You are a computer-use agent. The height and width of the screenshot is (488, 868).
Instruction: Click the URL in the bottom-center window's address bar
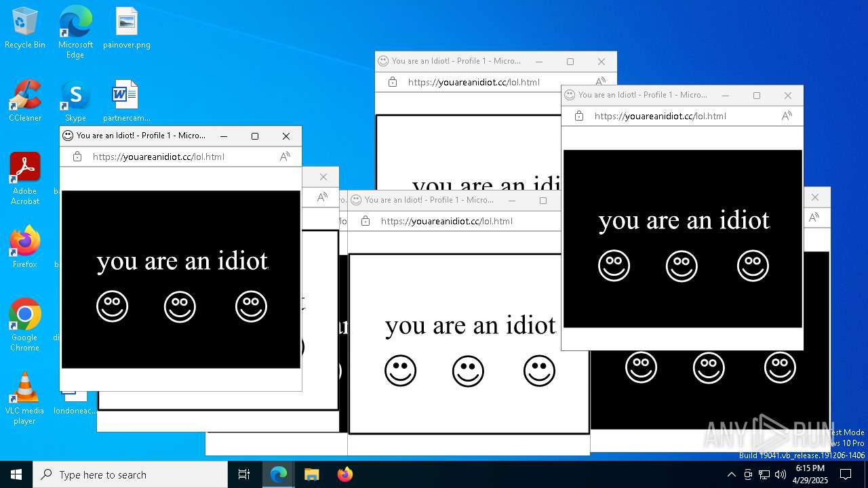447,221
